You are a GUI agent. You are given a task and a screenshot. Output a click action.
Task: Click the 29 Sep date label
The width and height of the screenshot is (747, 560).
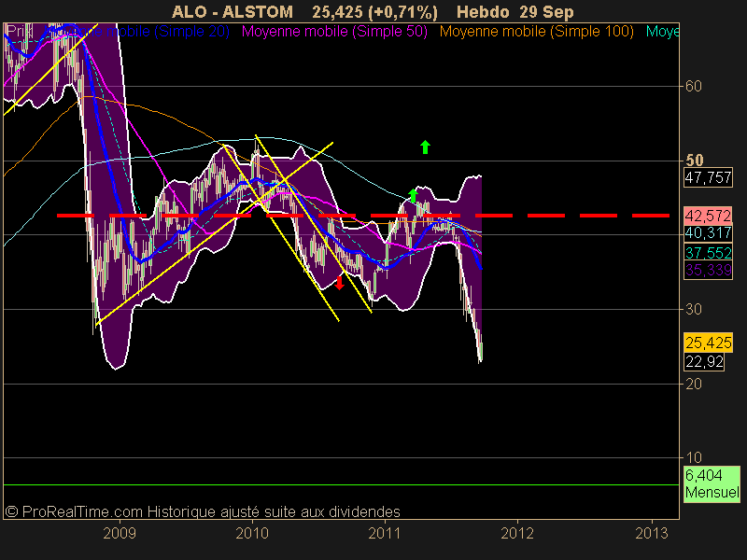point(547,12)
